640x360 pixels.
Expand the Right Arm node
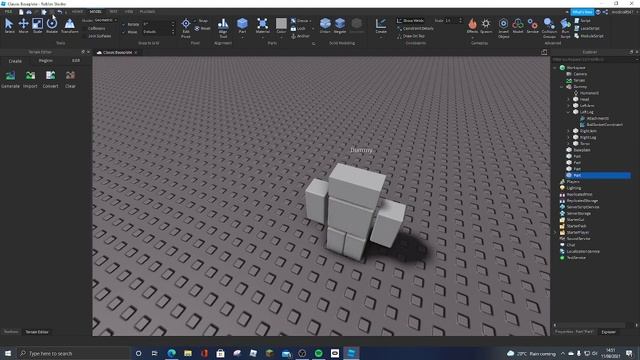click(x=568, y=131)
